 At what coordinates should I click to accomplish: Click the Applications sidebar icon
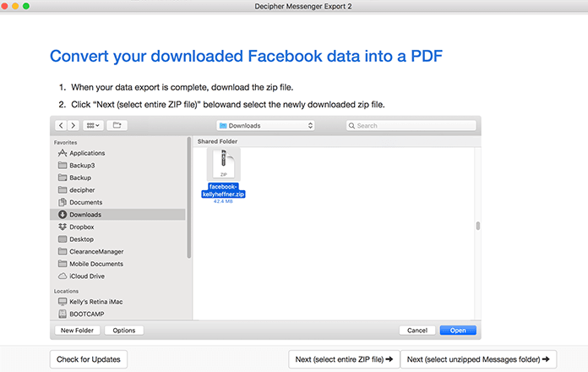pos(63,153)
